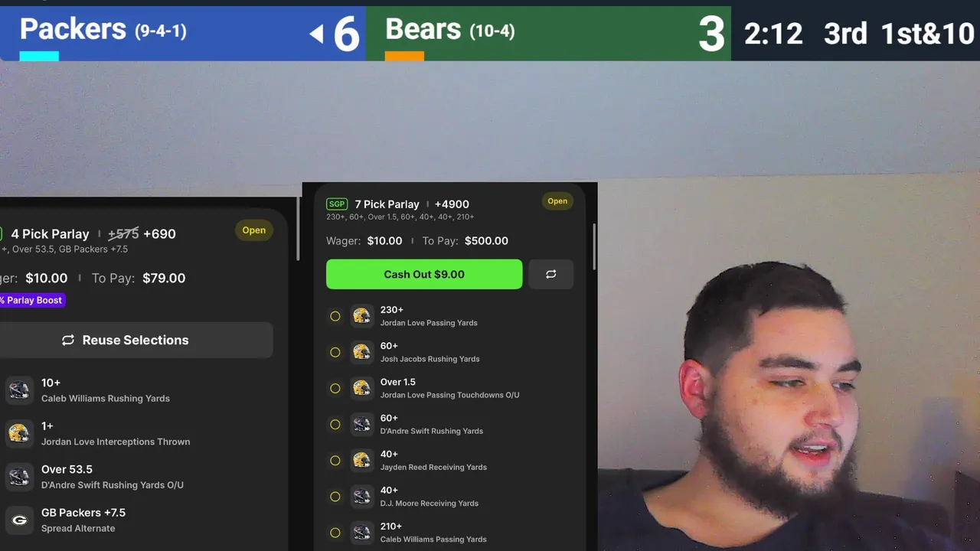Image resolution: width=980 pixels, height=551 pixels.
Task: Click the Reuse Selections button
Action: click(x=135, y=340)
